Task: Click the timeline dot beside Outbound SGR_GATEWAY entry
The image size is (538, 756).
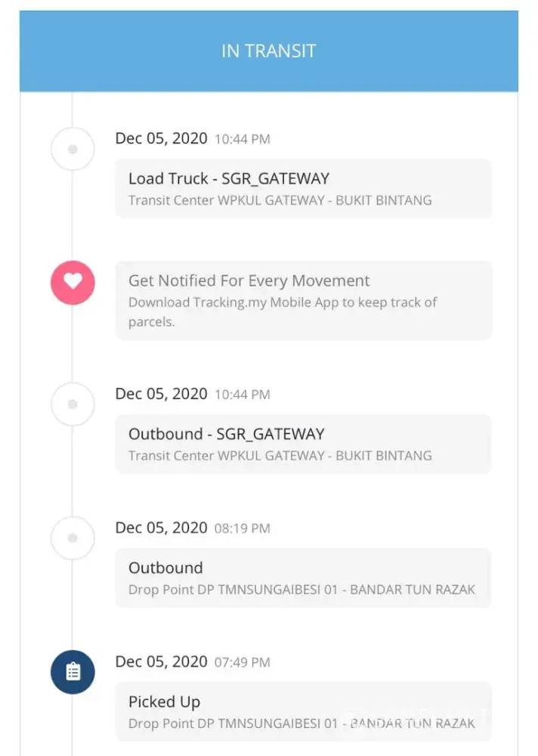Action: coord(73,404)
